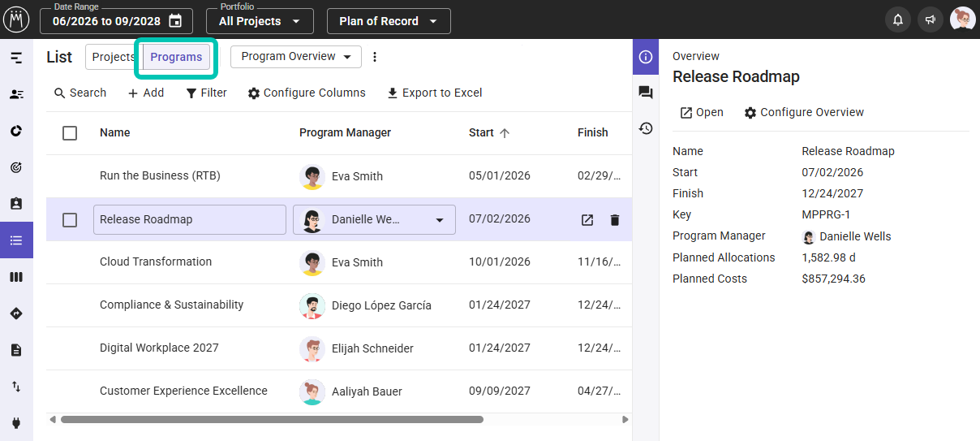Select the Run the Business (RTB) row

(x=339, y=176)
